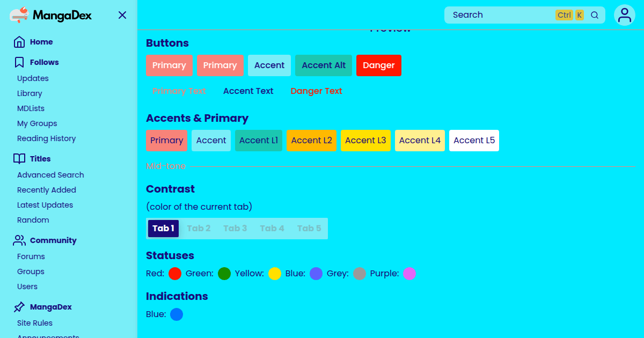Go to Reading History page
Image resolution: width=644 pixels, height=338 pixels.
[46, 138]
